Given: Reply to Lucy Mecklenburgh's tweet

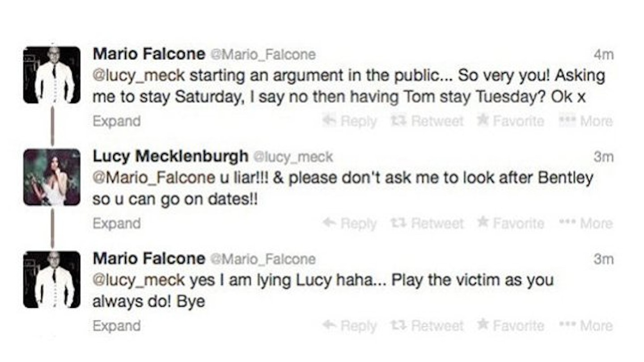Looking at the screenshot, I should pos(350,223).
